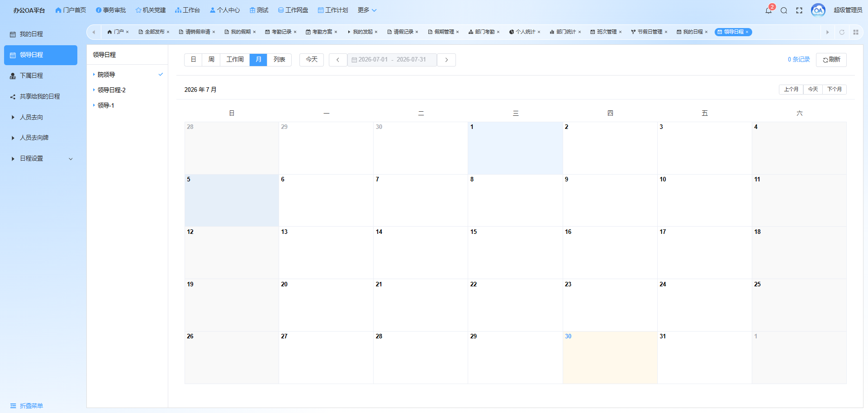Screen dimensions: 868x413
Task: Expand 日程设置 dropdown chevron
Action: click(x=71, y=159)
